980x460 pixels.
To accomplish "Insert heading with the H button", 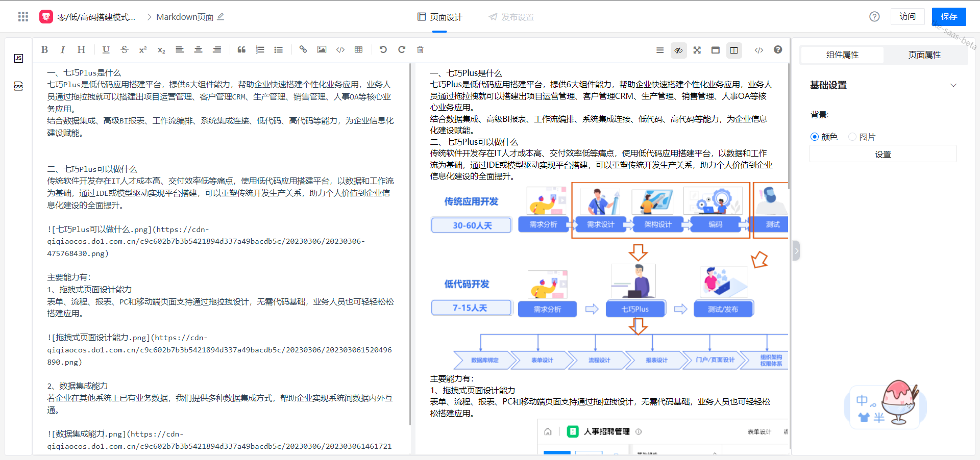I will [81, 49].
